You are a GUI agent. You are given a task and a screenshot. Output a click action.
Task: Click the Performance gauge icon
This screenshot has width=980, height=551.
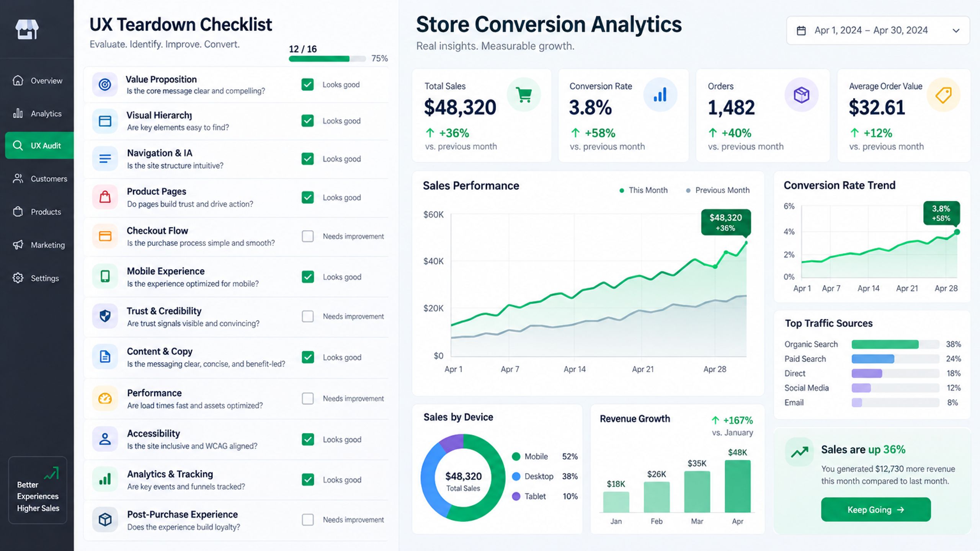click(x=105, y=398)
